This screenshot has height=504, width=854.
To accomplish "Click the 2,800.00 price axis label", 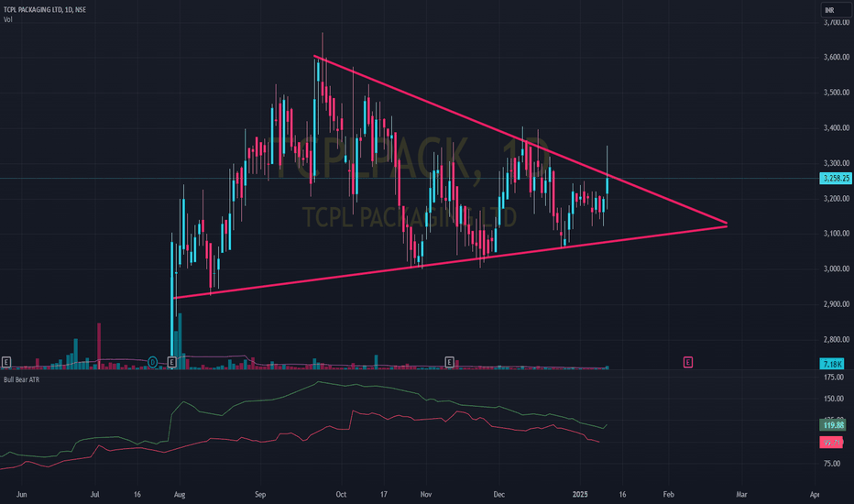I will (836, 339).
